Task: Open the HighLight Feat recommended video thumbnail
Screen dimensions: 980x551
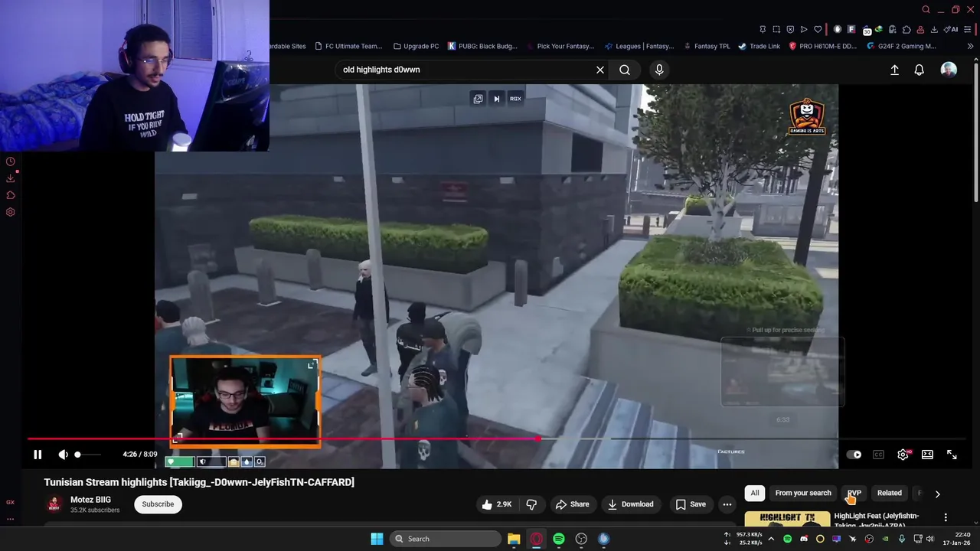Action: coord(787,520)
